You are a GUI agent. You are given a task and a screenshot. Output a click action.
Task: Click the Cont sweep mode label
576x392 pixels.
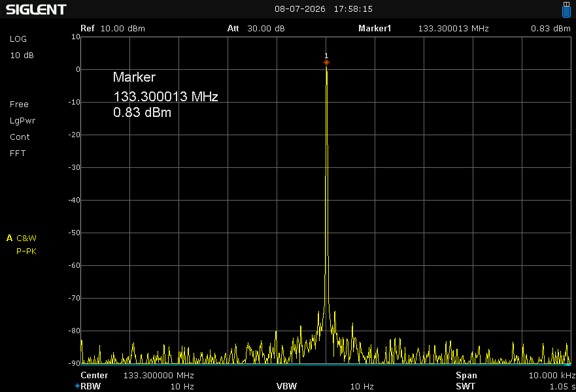pos(20,137)
